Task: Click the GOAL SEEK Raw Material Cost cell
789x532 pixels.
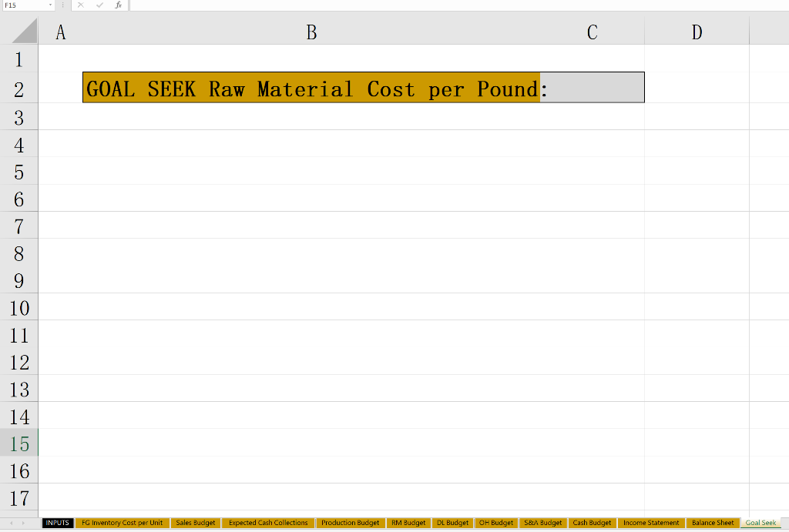Action: pyautogui.click(x=311, y=88)
